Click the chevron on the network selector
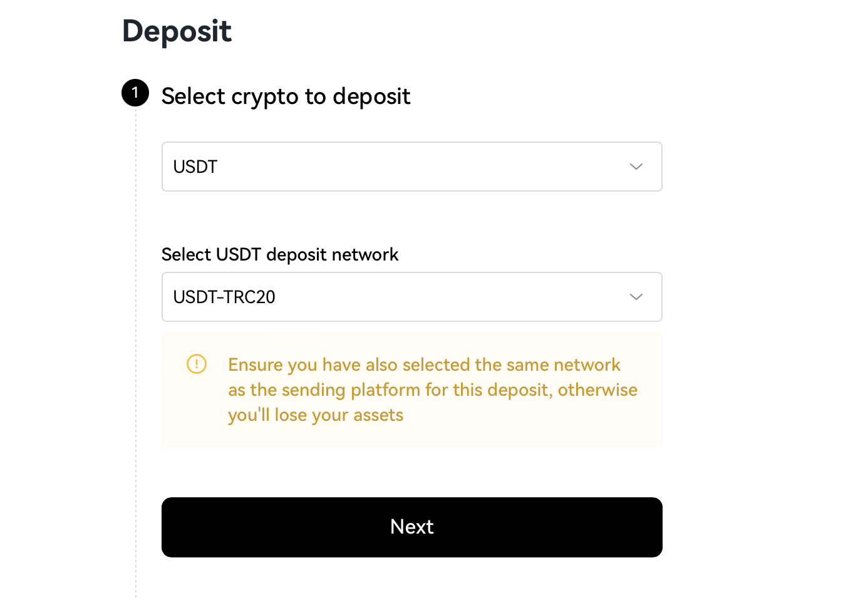Screen dimensions: 868x600 (x=636, y=297)
